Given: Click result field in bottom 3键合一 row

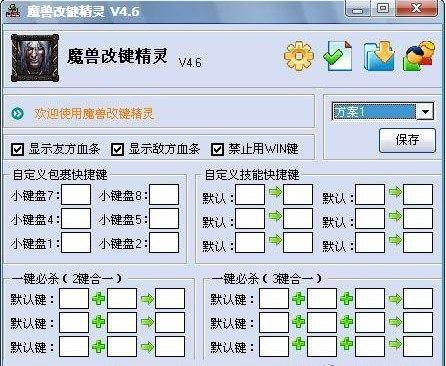Looking at the screenshot, I should coord(418,346).
